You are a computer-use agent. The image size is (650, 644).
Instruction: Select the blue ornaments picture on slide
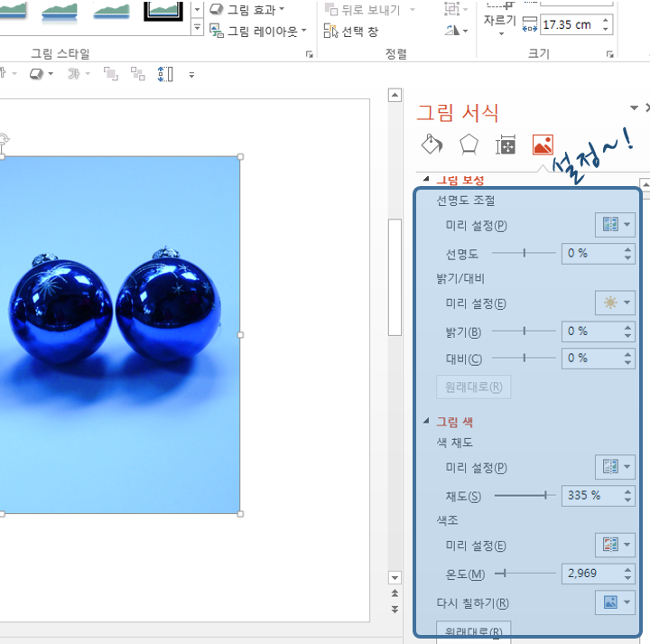[120, 335]
